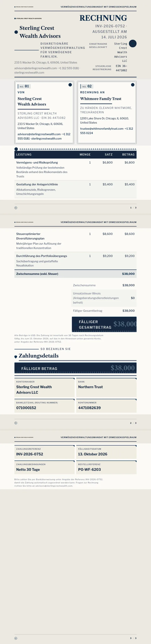Click the LEISTUNG column header
This screenshot has width=151, height=644.
pos(24,155)
